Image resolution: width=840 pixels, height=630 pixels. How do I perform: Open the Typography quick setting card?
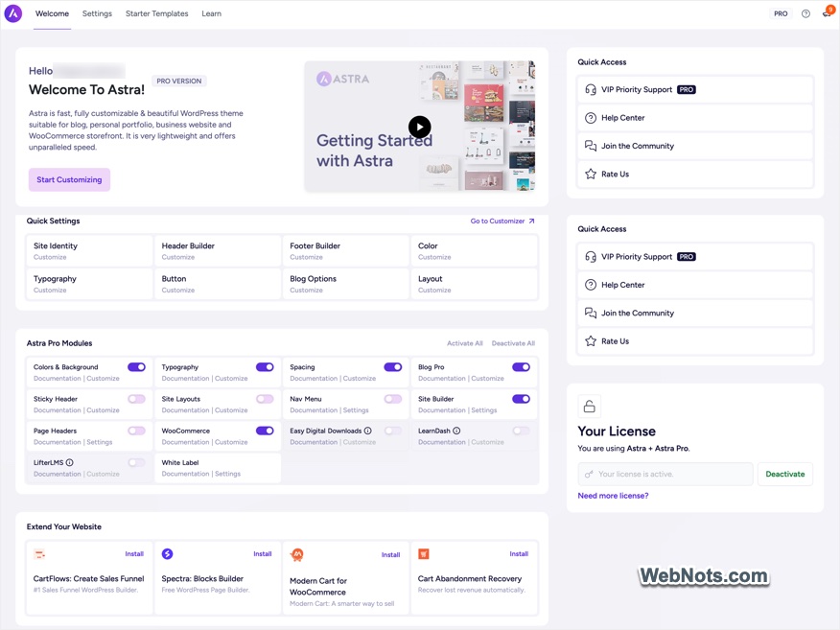89,284
